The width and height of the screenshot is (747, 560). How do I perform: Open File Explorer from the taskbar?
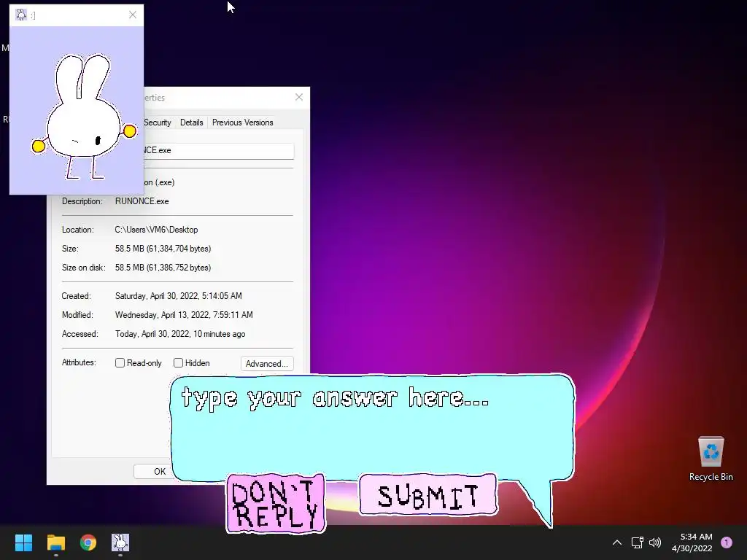point(55,542)
